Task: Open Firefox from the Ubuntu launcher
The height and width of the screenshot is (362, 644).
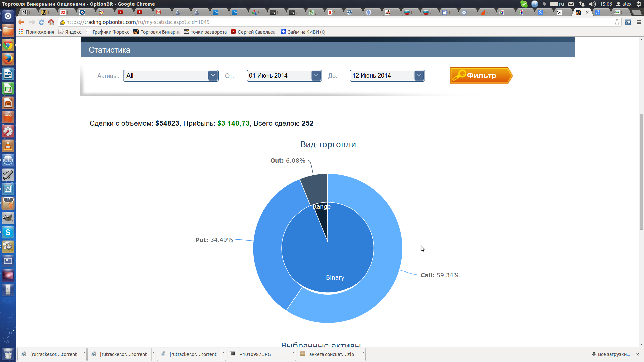Action: pos(8,59)
